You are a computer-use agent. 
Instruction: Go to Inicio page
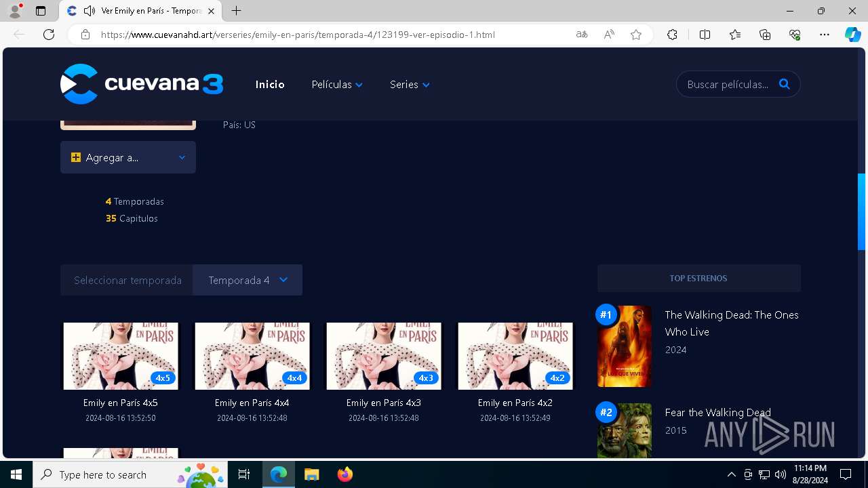click(270, 84)
